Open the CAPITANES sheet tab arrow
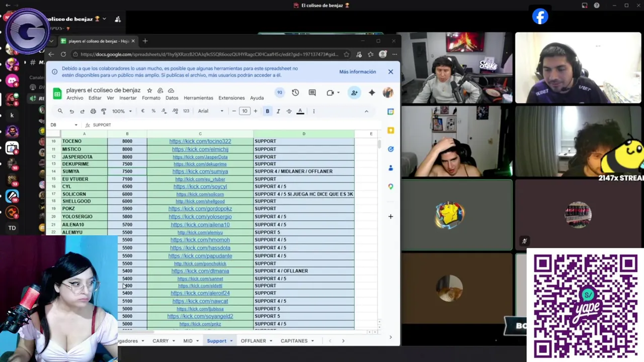This screenshot has height=362, width=644. [312, 341]
